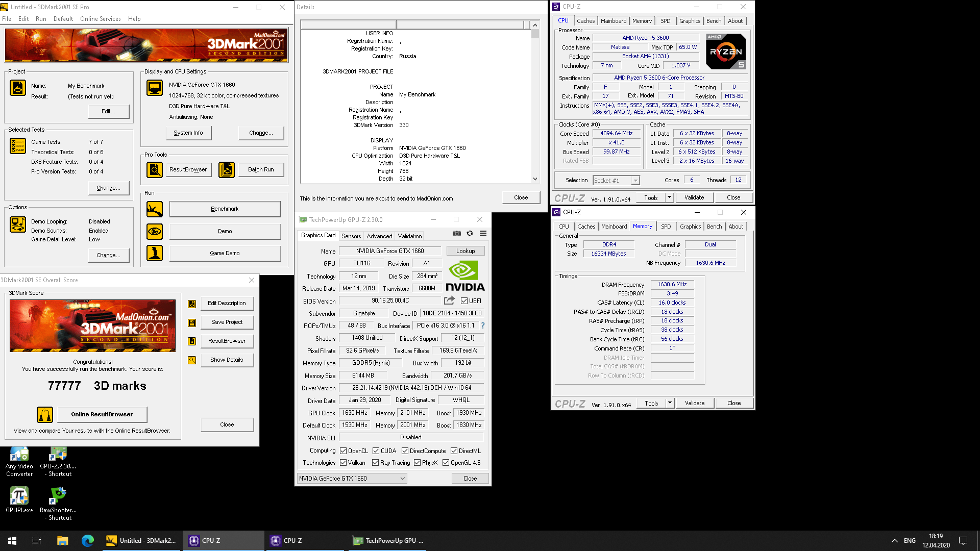Click the BIOS export share icon in GPU-Z
The height and width of the screenshot is (551, 980).
[449, 300]
